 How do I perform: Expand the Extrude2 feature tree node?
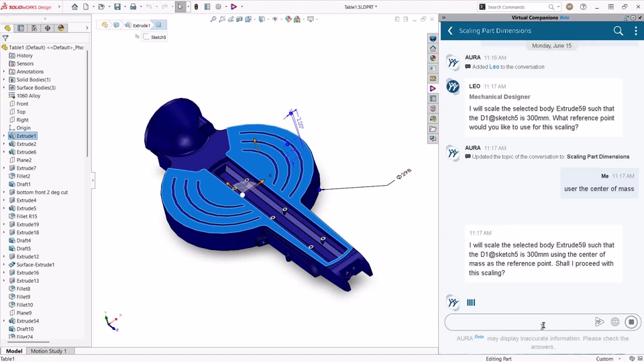tap(4, 144)
